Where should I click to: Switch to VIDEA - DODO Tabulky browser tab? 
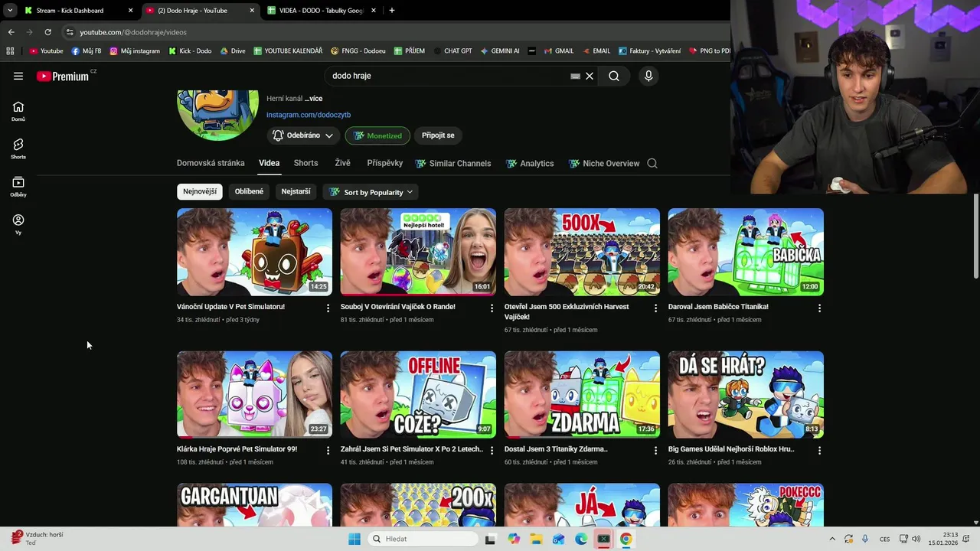pos(322,11)
